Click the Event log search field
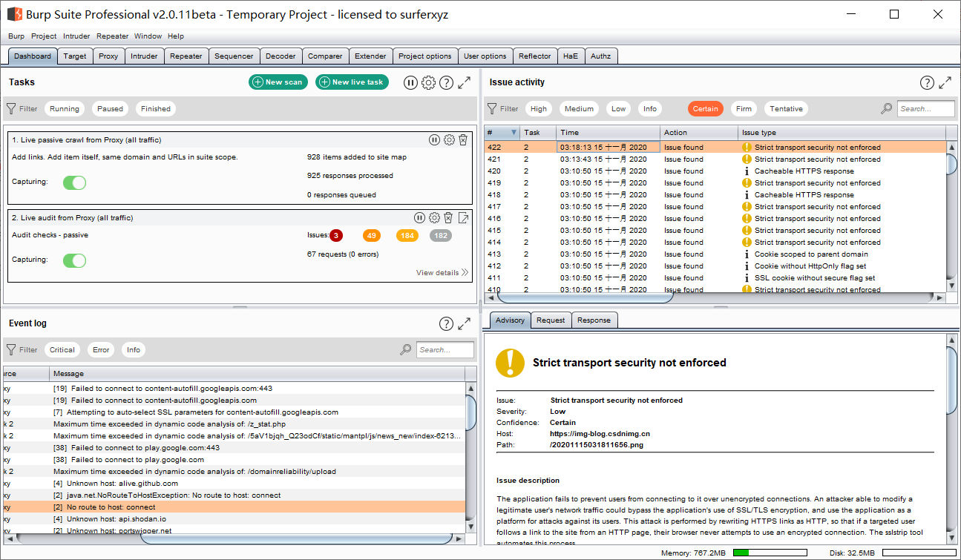Image resolution: width=961 pixels, height=560 pixels. [445, 350]
